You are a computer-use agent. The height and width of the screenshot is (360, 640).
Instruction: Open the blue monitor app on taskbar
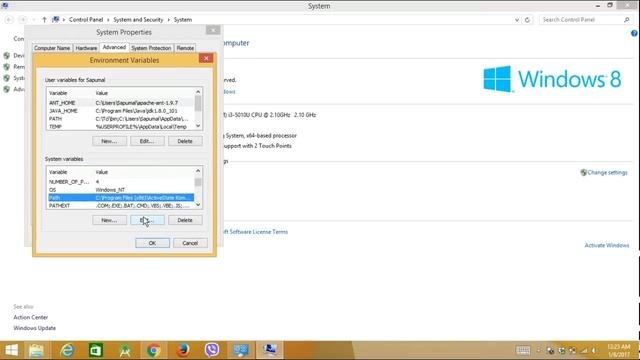click(x=240, y=350)
